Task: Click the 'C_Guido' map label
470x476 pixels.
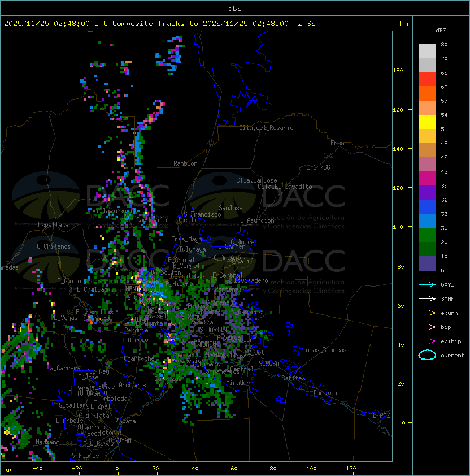Action: tap(69, 281)
